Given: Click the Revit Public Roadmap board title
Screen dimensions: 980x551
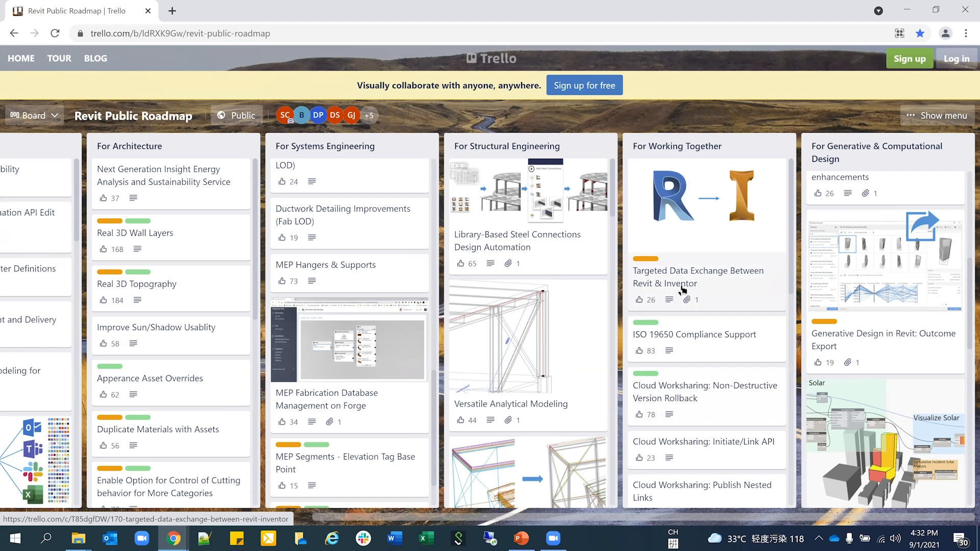Looking at the screenshot, I should point(133,116).
